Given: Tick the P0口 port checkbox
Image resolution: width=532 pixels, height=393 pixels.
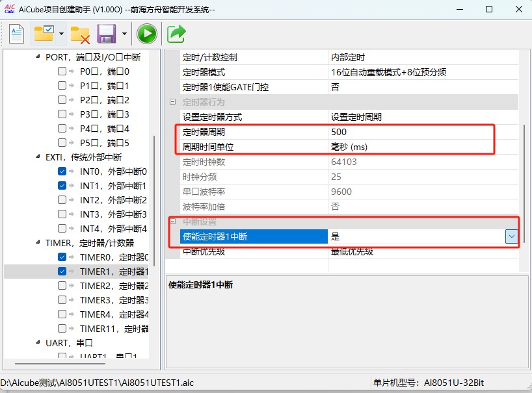Looking at the screenshot, I should coord(62,71).
